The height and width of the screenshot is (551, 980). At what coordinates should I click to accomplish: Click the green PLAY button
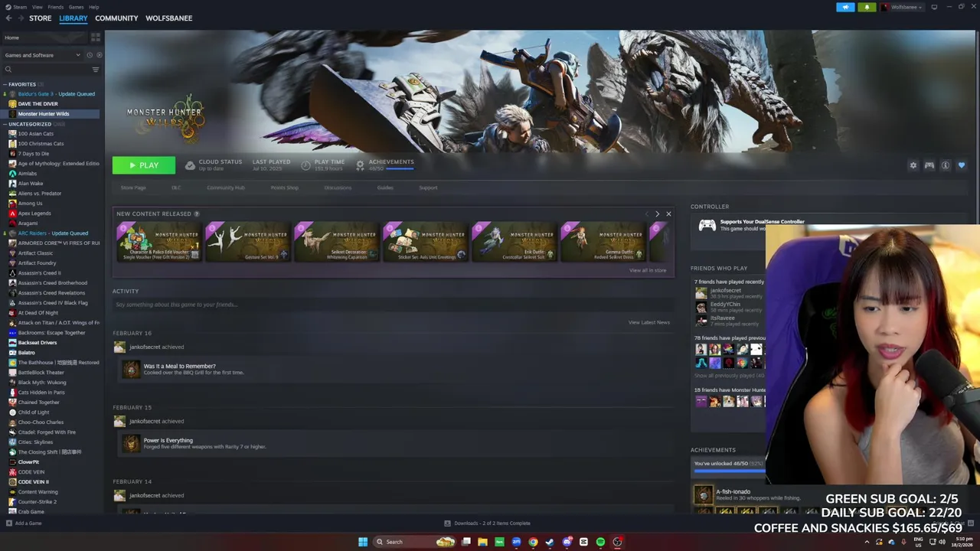[x=144, y=165]
